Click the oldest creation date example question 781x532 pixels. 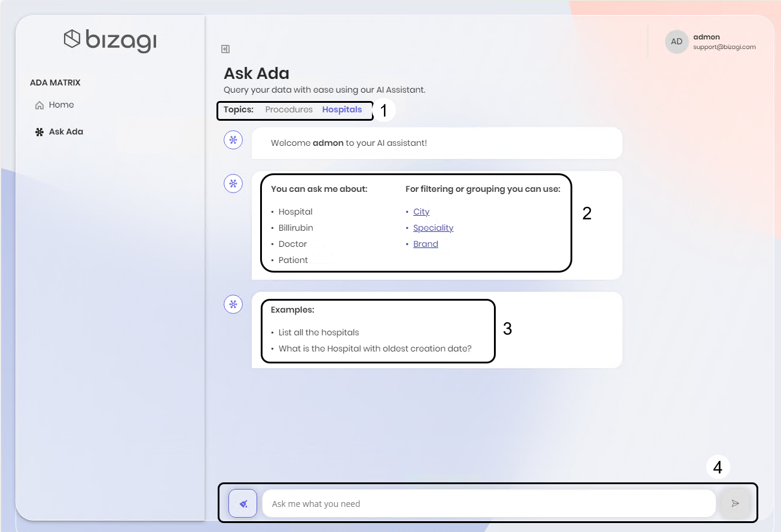pyautogui.click(x=375, y=348)
